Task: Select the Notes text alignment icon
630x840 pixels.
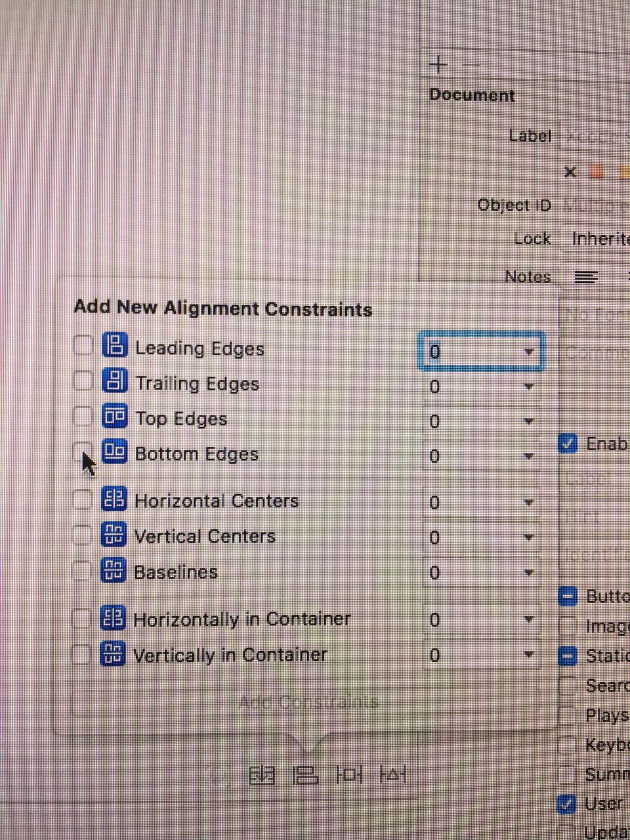Action: pyautogui.click(x=585, y=277)
